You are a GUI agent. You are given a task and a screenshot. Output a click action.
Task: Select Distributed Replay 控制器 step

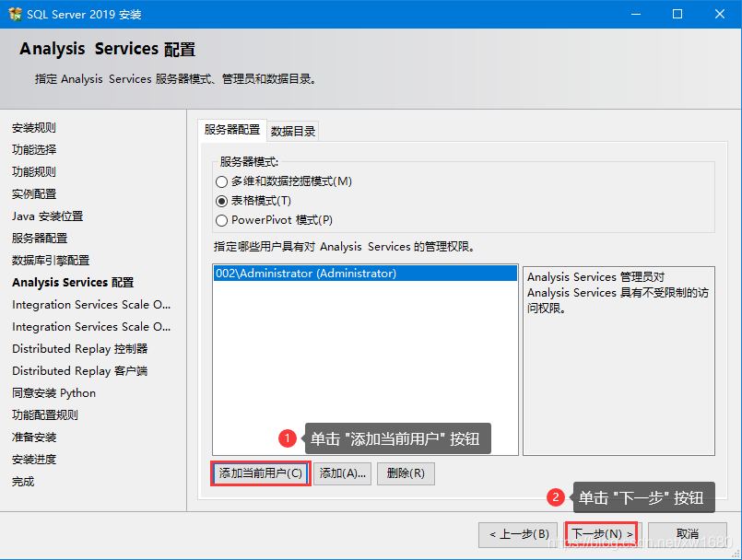[79, 349]
